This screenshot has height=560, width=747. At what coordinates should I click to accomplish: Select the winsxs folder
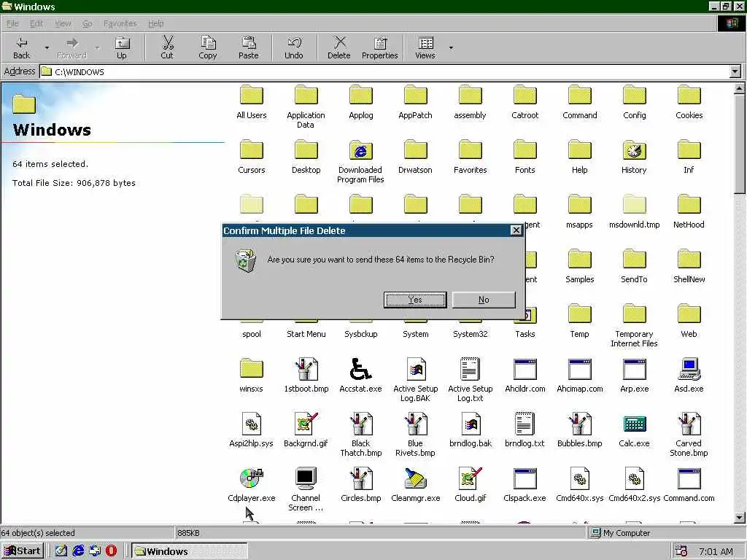click(x=252, y=376)
